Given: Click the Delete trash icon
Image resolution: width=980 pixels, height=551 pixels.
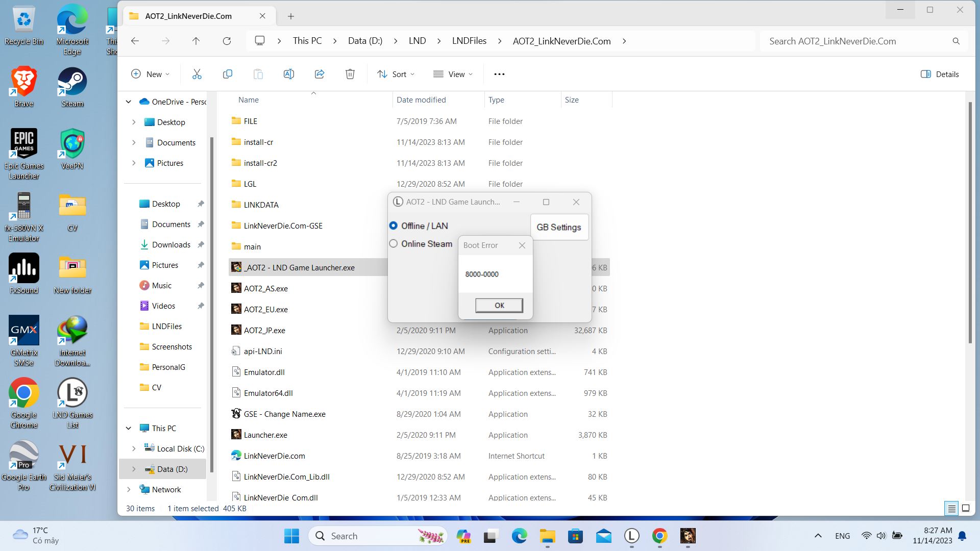Looking at the screenshot, I should click(x=350, y=74).
